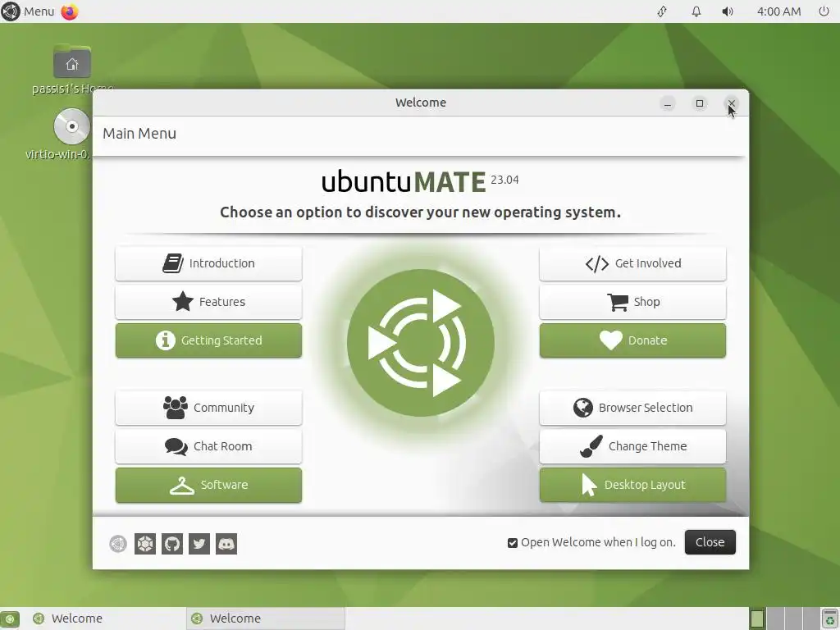Launch Firefox from the top panel
Screen dimensions: 840x630
coord(70,11)
